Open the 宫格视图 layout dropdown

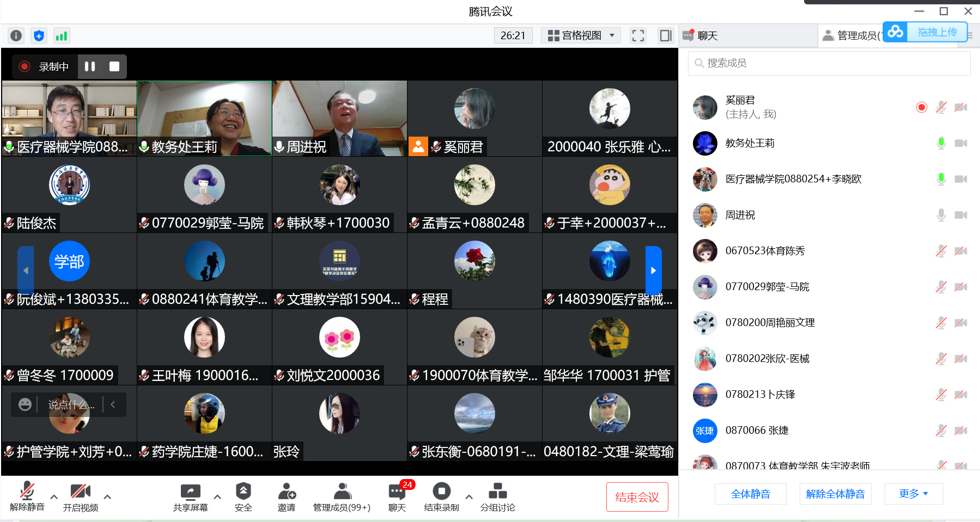click(581, 36)
